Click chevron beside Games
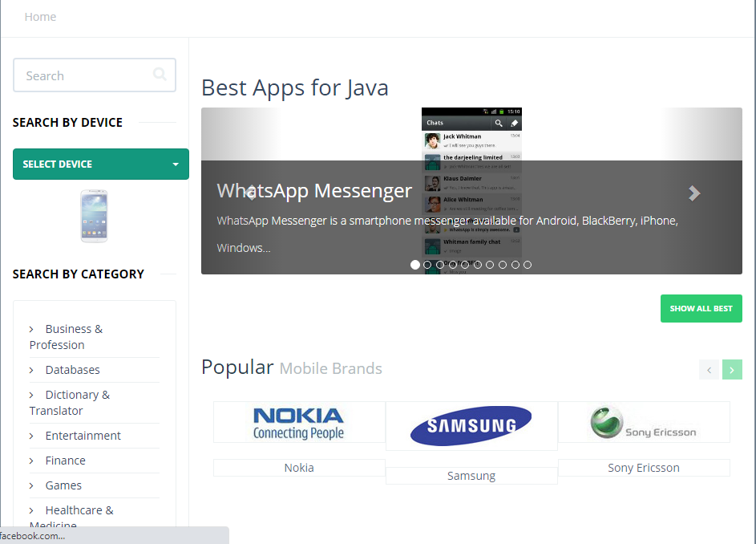Viewport: 756px width, 544px height. pyautogui.click(x=31, y=485)
